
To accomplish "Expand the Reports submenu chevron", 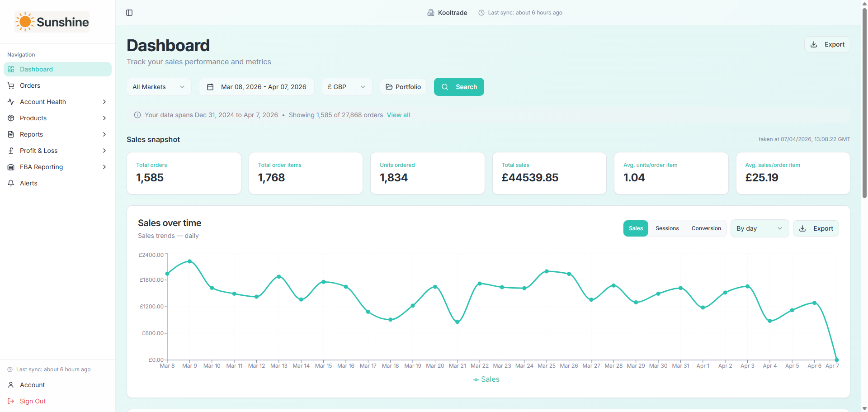I will [104, 134].
